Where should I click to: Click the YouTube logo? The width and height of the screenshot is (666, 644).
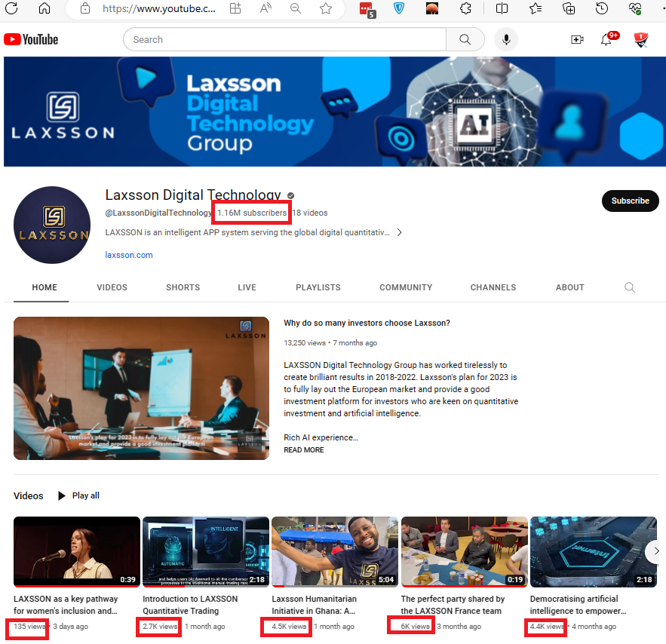tap(31, 39)
